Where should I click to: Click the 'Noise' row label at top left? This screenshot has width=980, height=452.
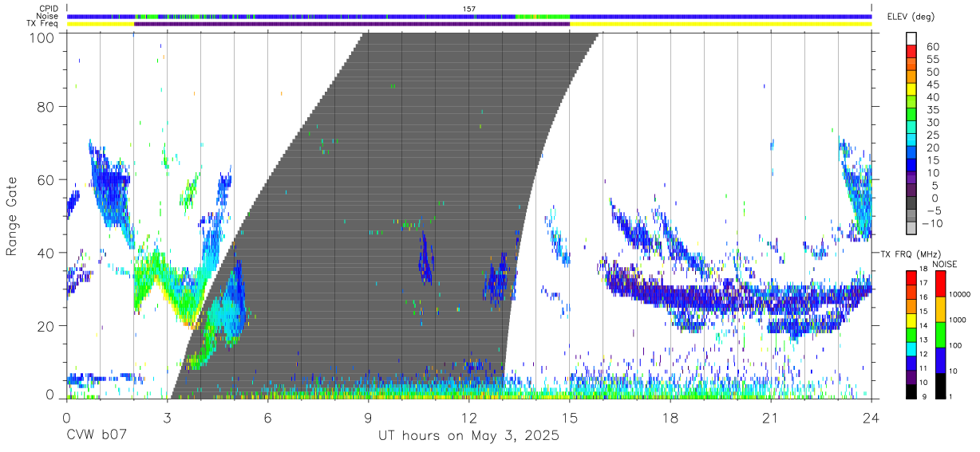click(48, 16)
